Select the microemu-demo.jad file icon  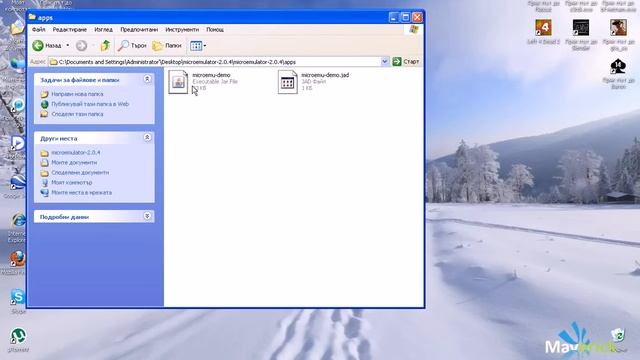tap(287, 82)
